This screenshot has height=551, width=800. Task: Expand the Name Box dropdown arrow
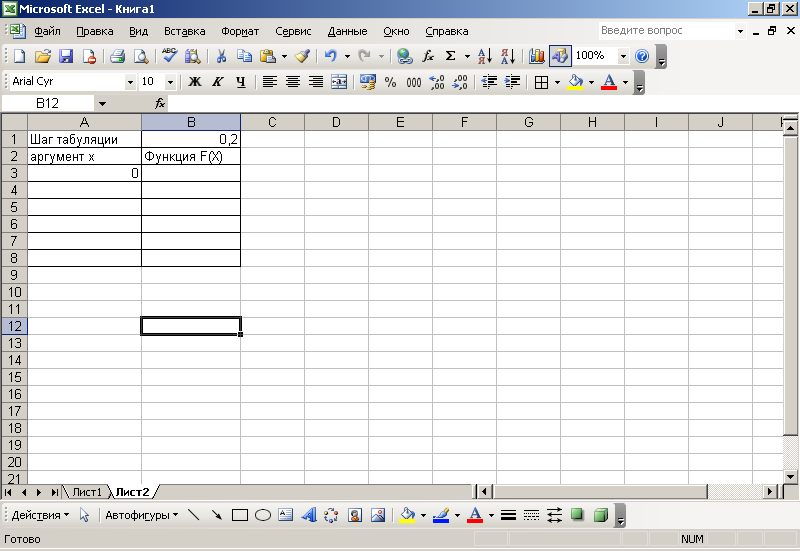pyautogui.click(x=102, y=104)
